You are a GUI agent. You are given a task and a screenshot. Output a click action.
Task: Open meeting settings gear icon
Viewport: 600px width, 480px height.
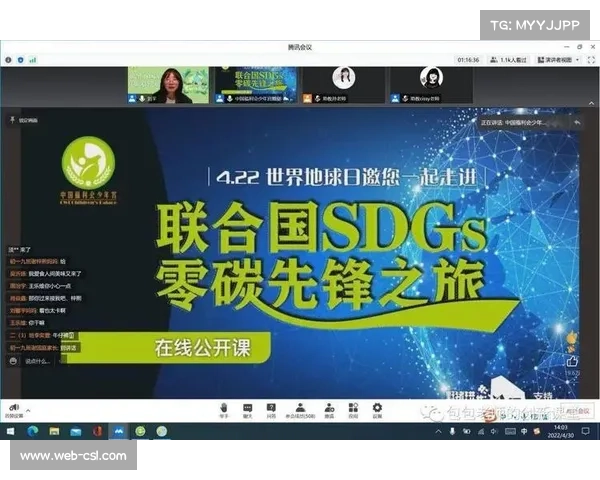pyautogui.click(x=377, y=411)
